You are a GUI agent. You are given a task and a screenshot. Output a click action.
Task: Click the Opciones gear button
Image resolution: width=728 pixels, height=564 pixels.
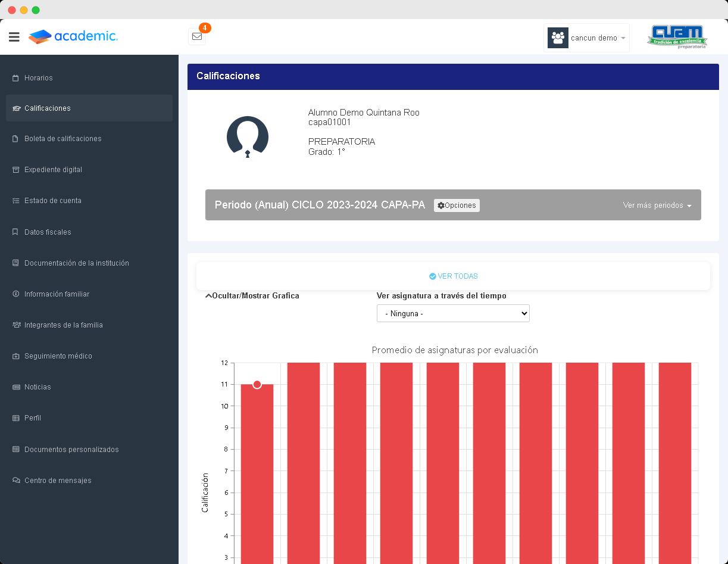point(457,205)
